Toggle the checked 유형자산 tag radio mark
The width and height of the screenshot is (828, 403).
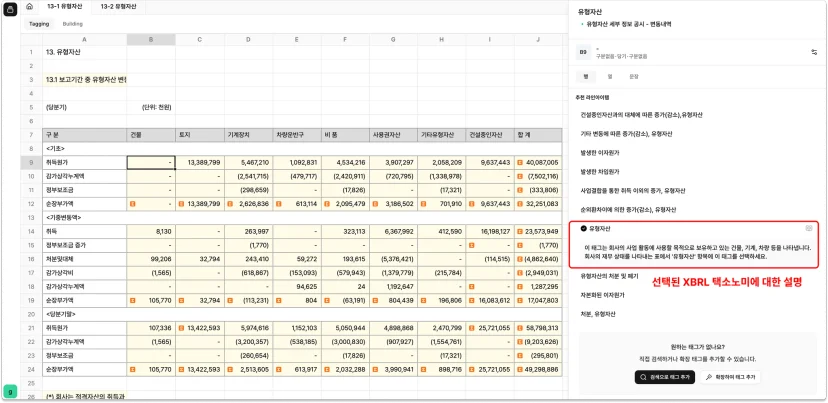tap(584, 228)
